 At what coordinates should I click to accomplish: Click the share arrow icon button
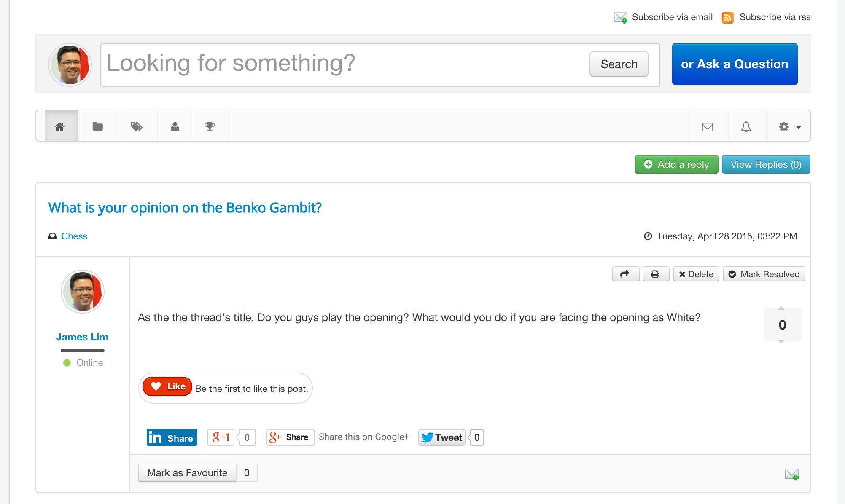(625, 274)
